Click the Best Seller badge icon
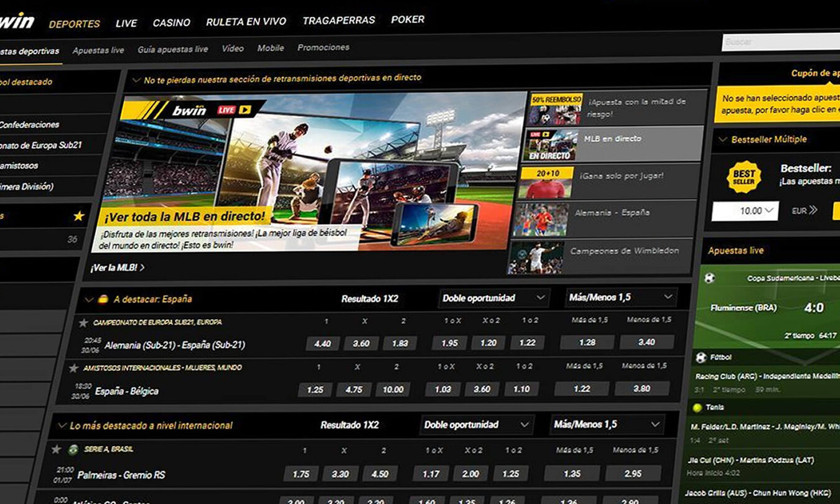This screenshot has height=504, width=840. (x=744, y=177)
